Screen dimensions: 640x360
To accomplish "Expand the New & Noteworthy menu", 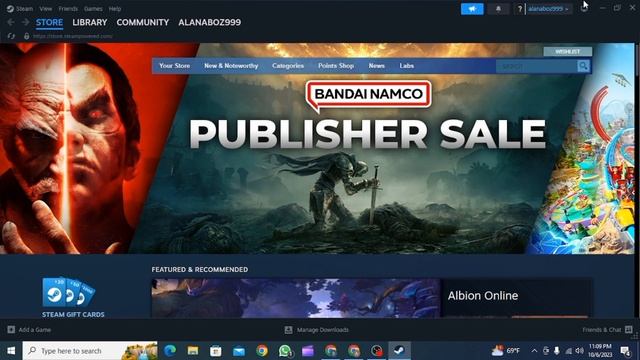I will pos(231,65).
